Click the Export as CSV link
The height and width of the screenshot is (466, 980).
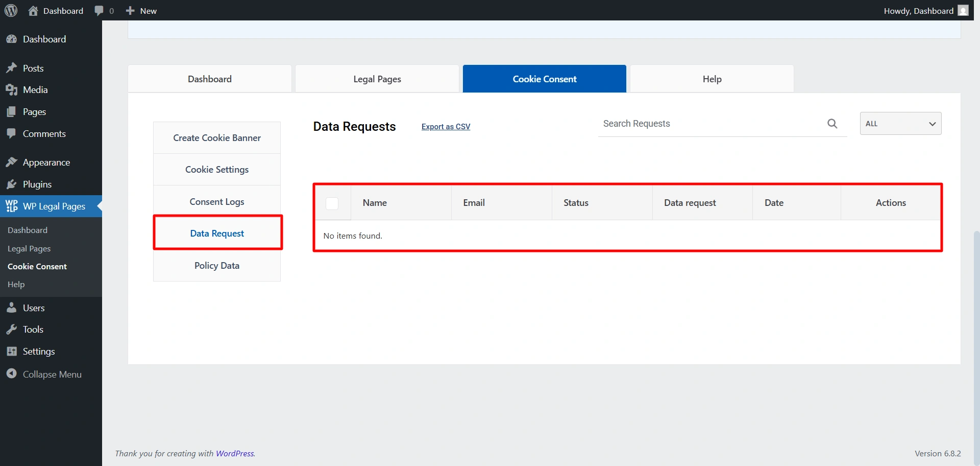tap(446, 126)
